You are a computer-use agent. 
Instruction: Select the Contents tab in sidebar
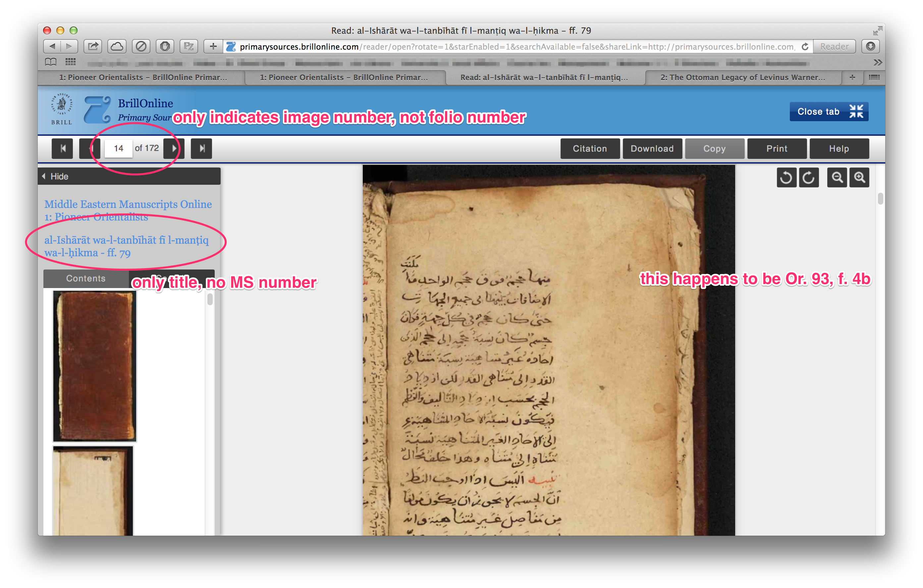[x=86, y=278]
